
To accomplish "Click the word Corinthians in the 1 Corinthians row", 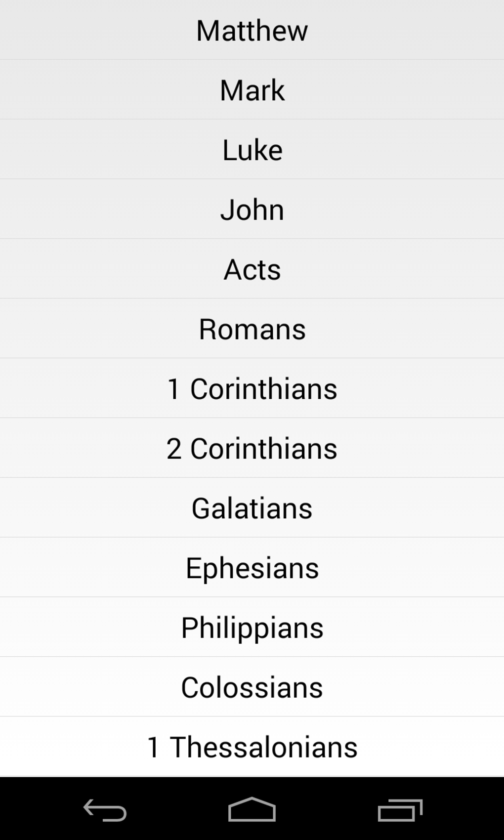I will tap(263, 389).
